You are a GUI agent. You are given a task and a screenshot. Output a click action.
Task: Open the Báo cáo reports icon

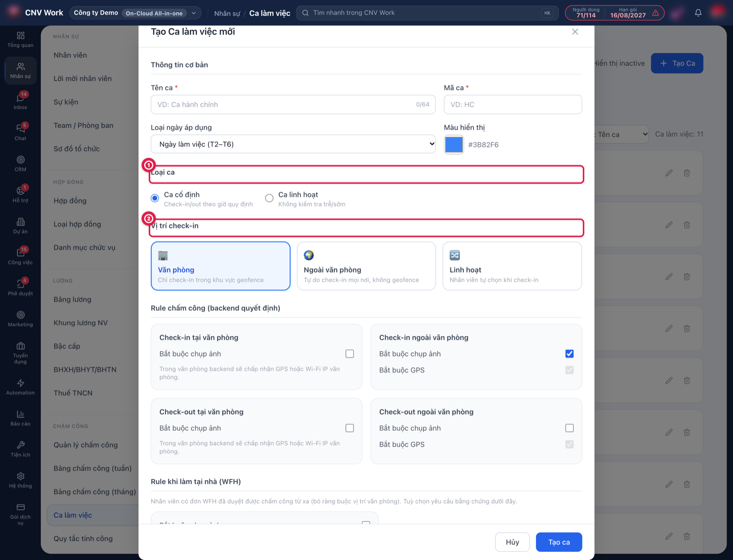[x=20, y=418]
